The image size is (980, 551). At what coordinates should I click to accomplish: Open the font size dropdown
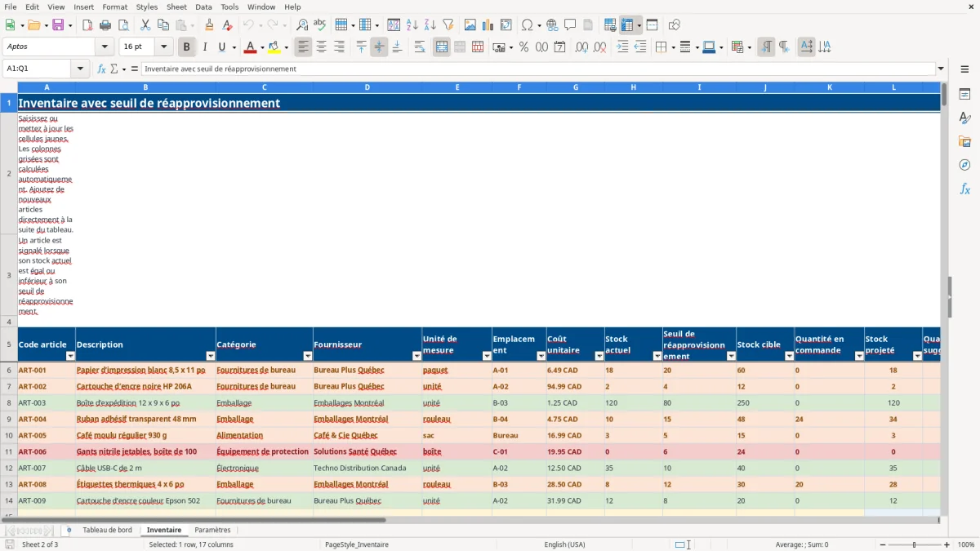pyautogui.click(x=163, y=47)
